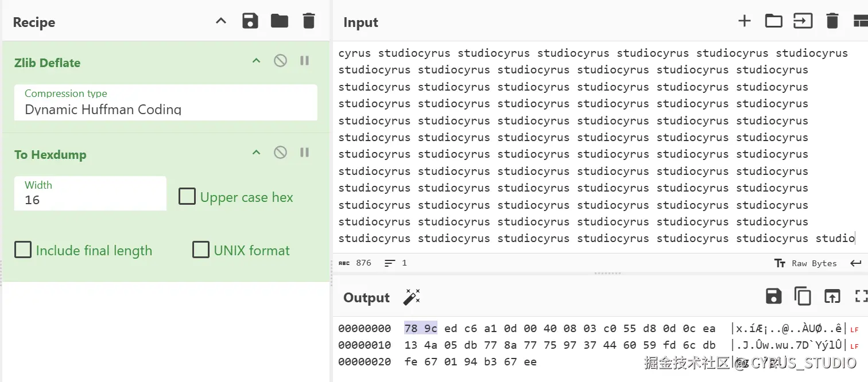Set breakpoint on To Hexdump

pyautogui.click(x=305, y=152)
